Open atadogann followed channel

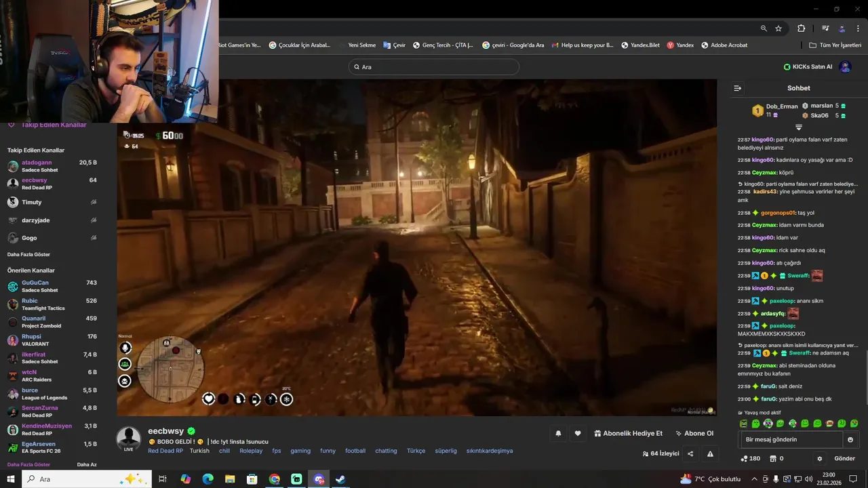(x=52, y=166)
